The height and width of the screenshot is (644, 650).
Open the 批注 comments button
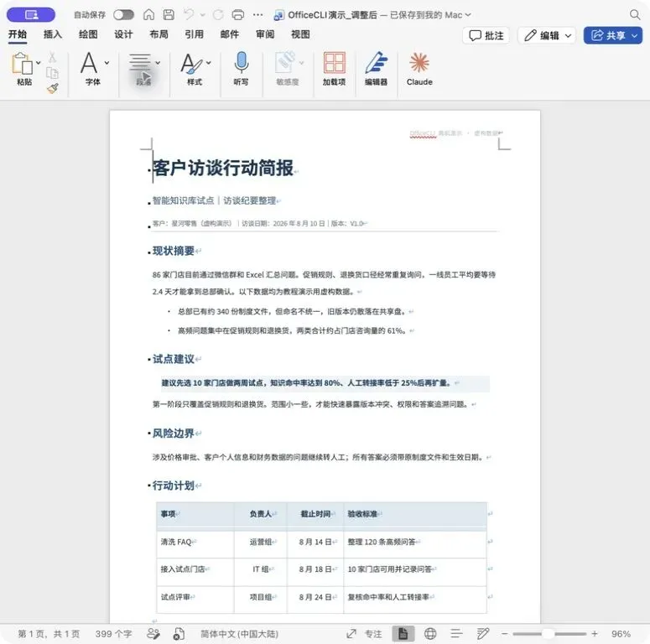[486, 36]
